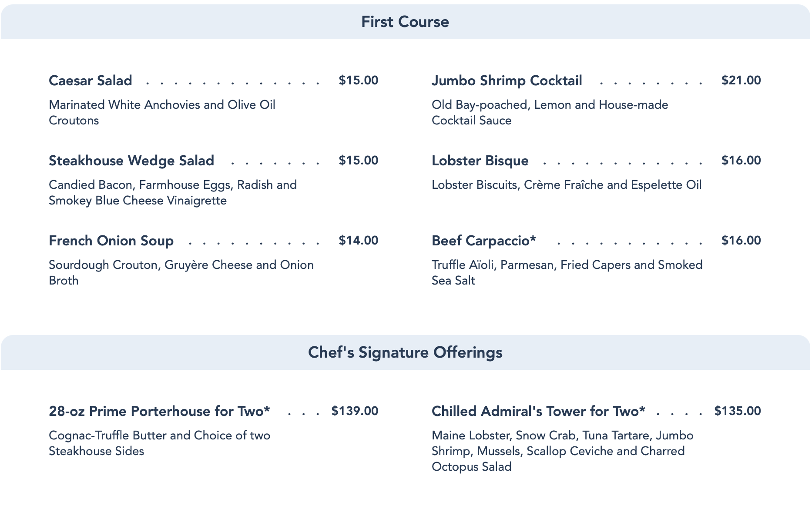Click the $135.00 Admiral's Tower price

click(x=738, y=411)
